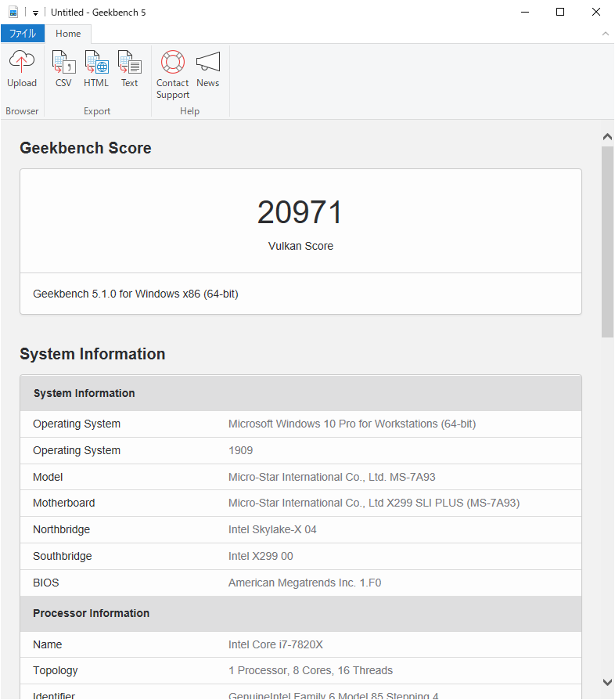Click the System Information table header row
The image size is (615, 700).
coord(300,393)
